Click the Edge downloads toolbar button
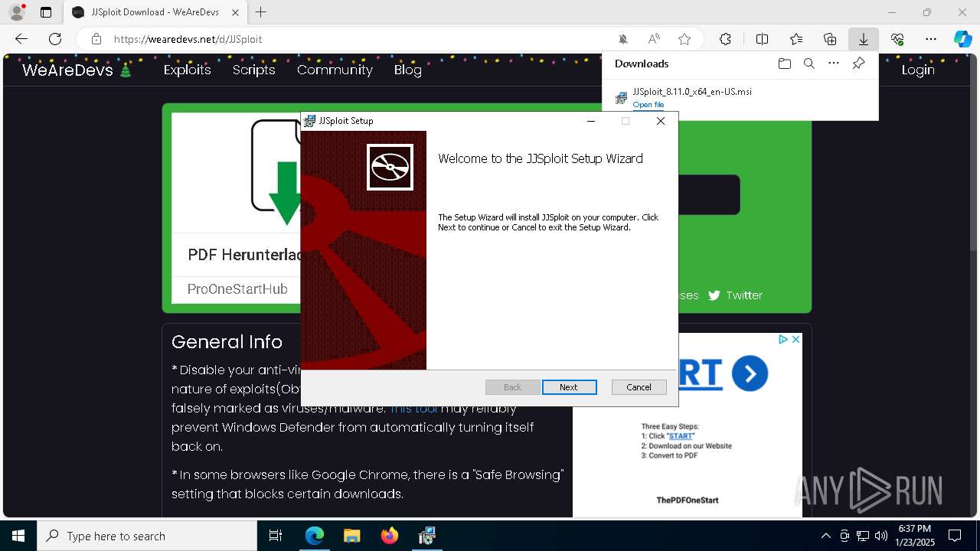The width and height of the screenshot is (980, 551). [x=864, y=39]
